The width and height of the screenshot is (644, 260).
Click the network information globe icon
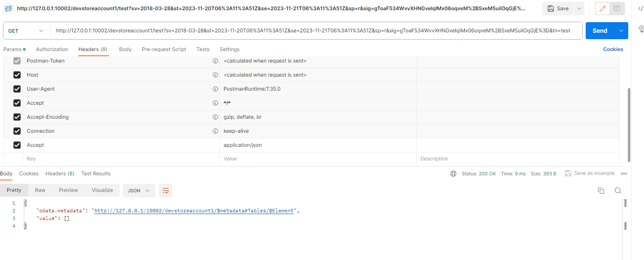click(x=453, y=173)
